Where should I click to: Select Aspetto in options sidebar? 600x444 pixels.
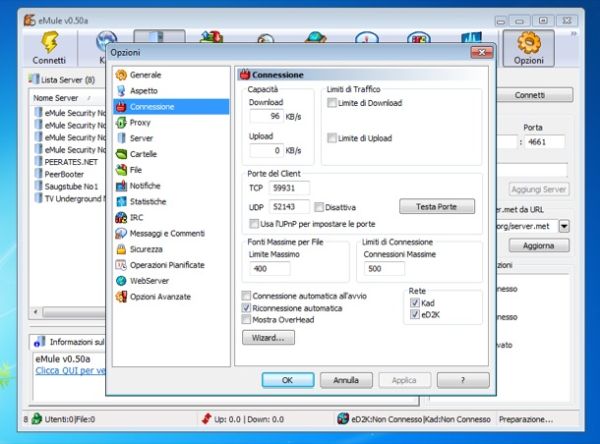(x=143, y=91)
